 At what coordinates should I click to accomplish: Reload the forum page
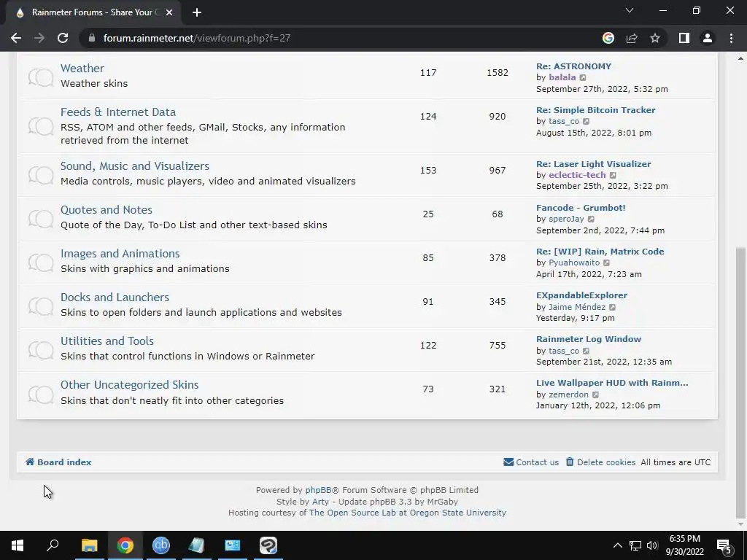click(63, 38)
